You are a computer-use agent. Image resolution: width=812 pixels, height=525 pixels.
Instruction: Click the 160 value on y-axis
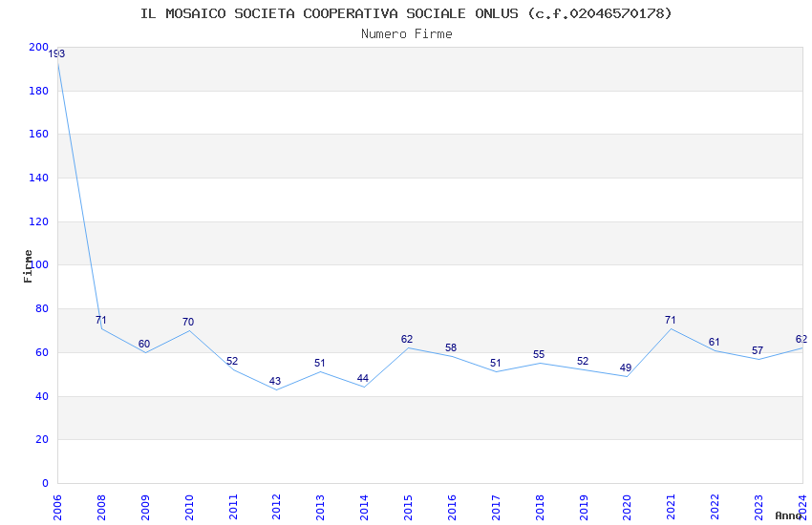[x=38, y=134]
